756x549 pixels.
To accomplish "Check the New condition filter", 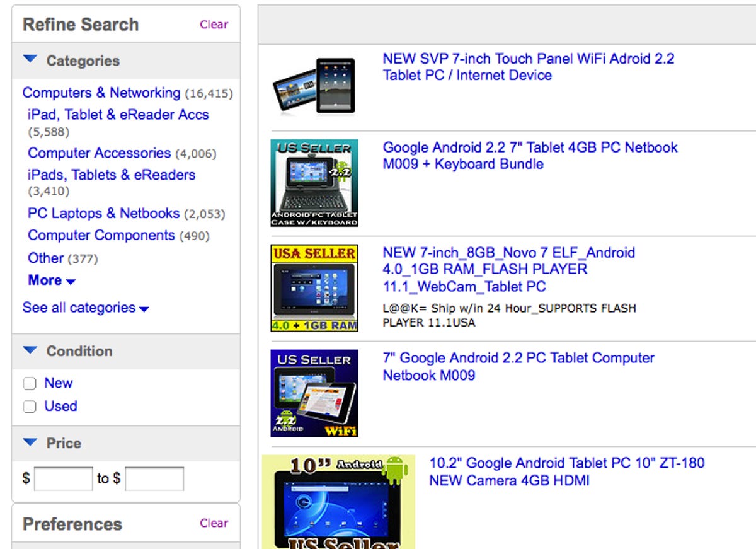I will [x=29, y=383].
